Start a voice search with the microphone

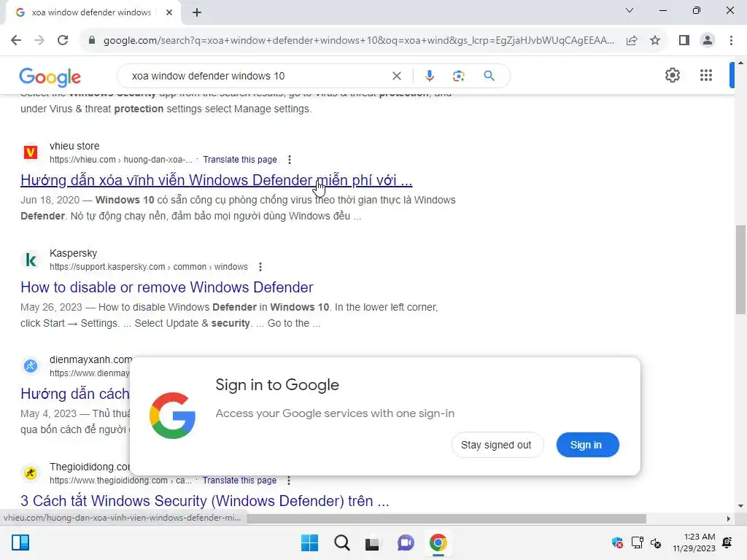coord(429,76)
